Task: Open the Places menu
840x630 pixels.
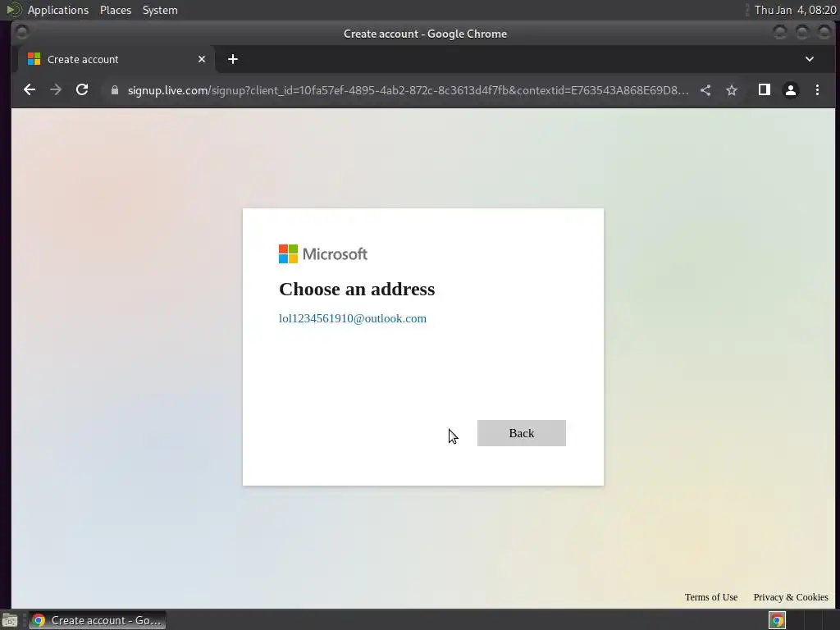Action: [115, 10]
